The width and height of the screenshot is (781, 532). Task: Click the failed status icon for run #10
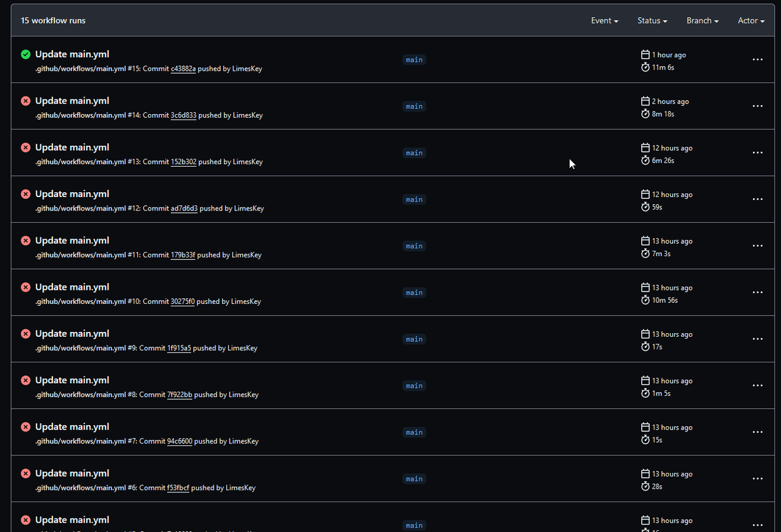[x=26, y=287]
